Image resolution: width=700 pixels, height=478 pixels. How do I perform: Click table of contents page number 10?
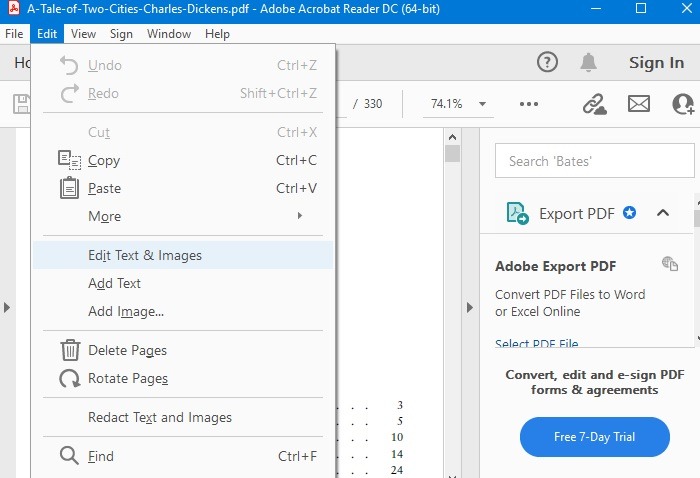click(397, 437)
